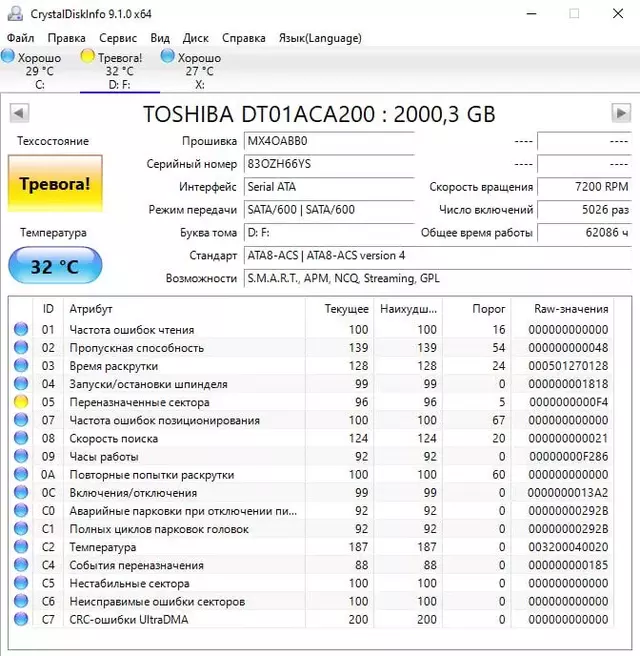
Task: Select the События переназначения row
Action: 311,565
